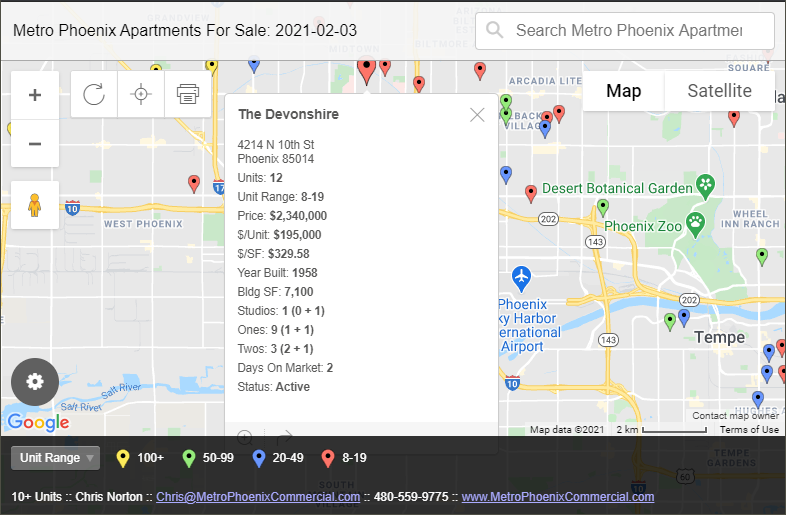Image resolution: width=786 pixels, height=515 pixels.
Task: Center map on my location crosshair icon
Action: [x=141, y=94]
